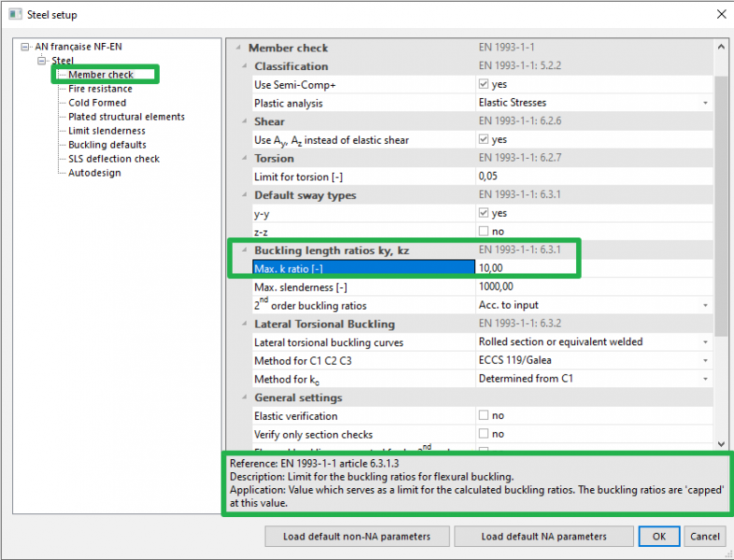Open the Method for C1 C2 C3 dropdown
The image size is (734, 560).
pyautogui.click(x=705, y=360)
